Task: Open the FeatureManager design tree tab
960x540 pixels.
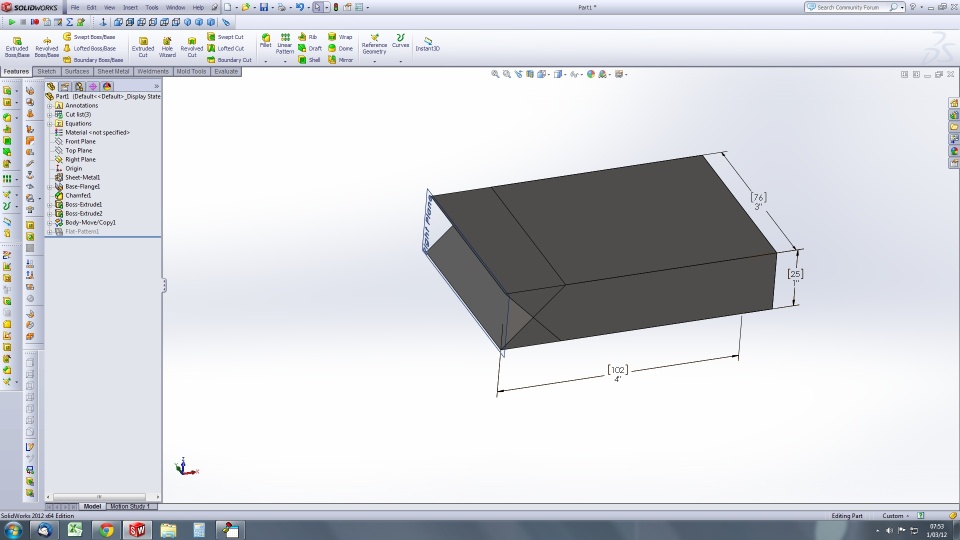Action: click(x=51, y=86)
